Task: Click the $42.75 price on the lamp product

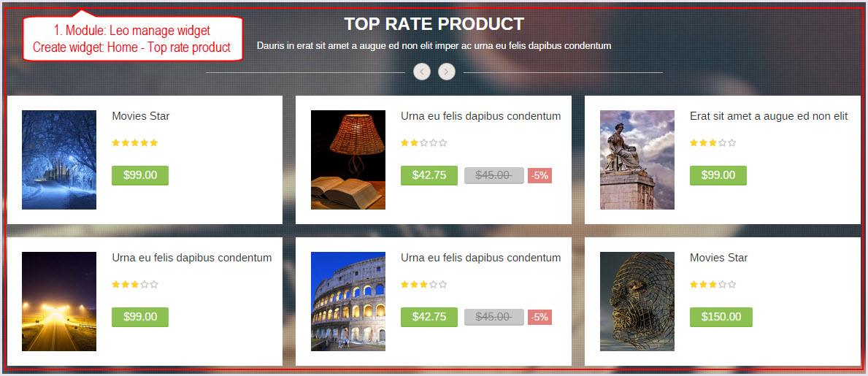Action: pos(429,175)
